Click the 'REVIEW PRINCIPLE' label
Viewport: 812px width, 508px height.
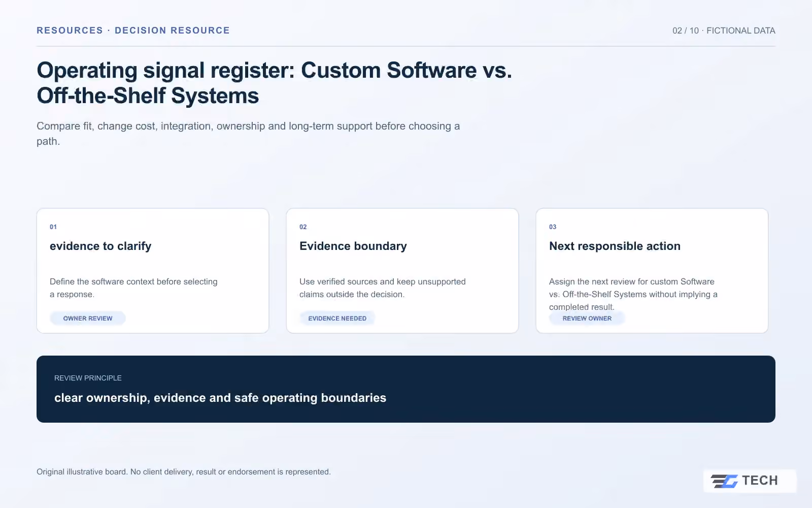coord(88,378)
